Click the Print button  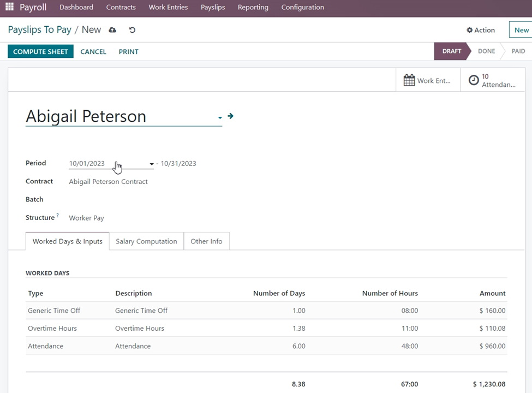click(129, 52)
